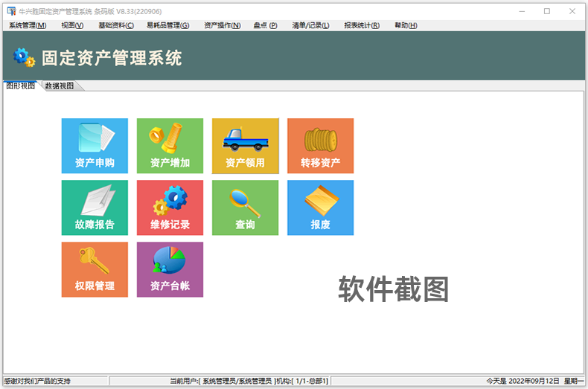Viewport: 588px width, 389px height.
Task: Open the 基础资料(C) menu
Action: click(x=116, y=25)
